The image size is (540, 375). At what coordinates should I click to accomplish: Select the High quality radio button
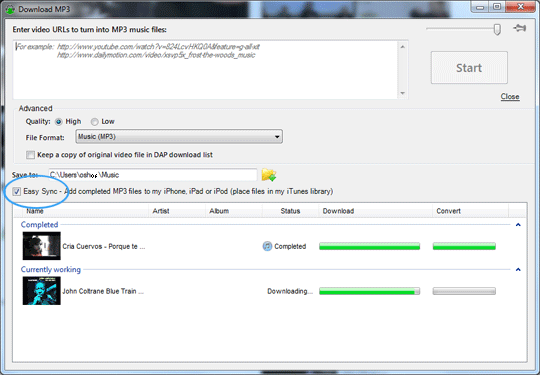[x=59, y=122]
